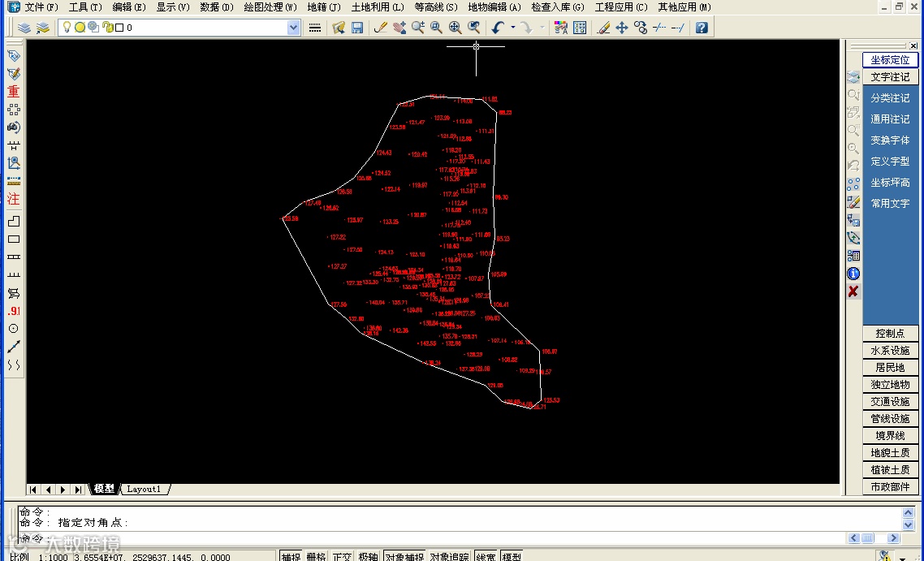Screen dimensions: 924x561
Task: Click the copy objects icon
Action: 641,28
